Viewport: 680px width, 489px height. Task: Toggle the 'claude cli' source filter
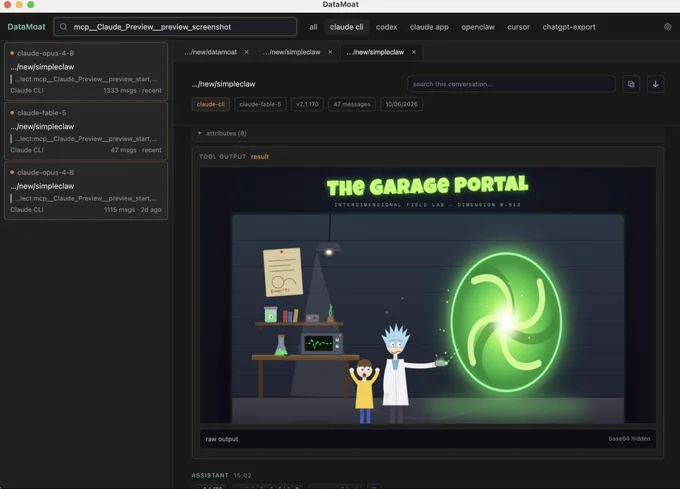(x=347, y=27)
